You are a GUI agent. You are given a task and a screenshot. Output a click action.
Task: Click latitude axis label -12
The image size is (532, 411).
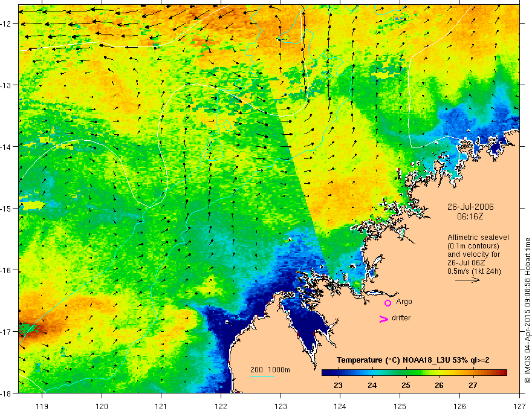(6, 24)
